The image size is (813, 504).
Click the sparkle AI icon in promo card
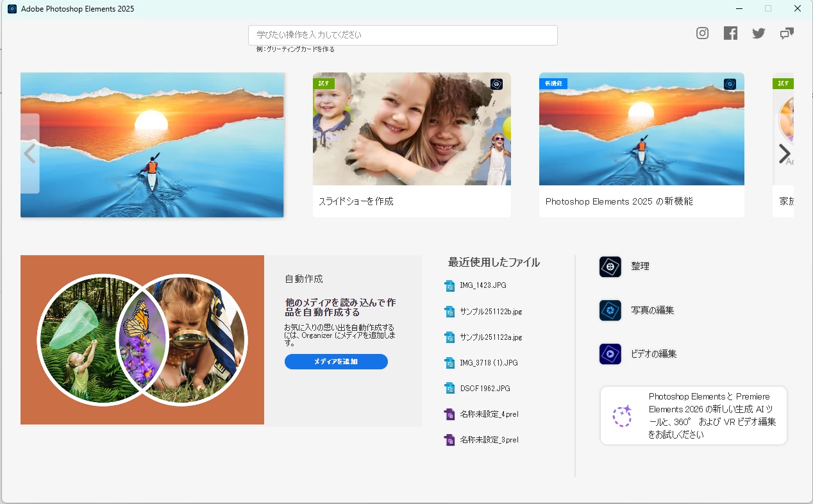(x=622, y=416)
